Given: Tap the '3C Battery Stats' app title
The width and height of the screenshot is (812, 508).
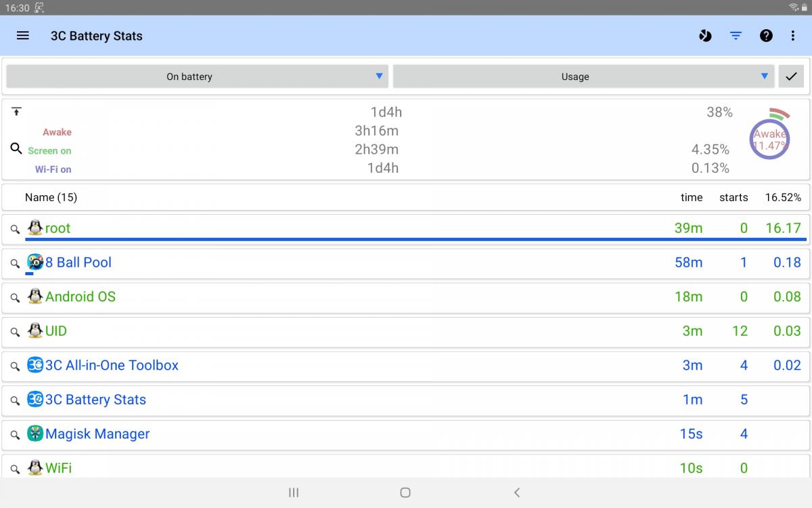Looking at the screenshot, I should point(97,36).
